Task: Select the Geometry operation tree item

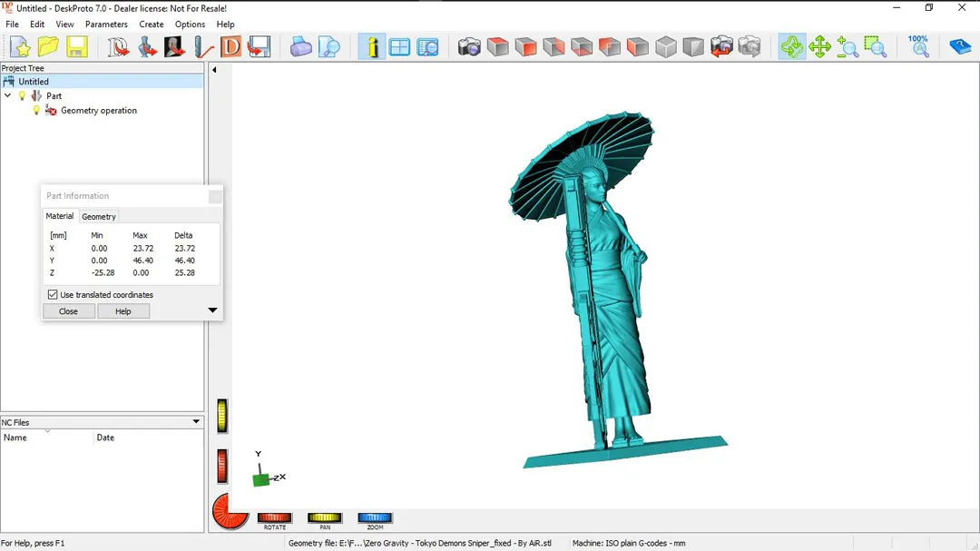Action: (x=99, y=110)
